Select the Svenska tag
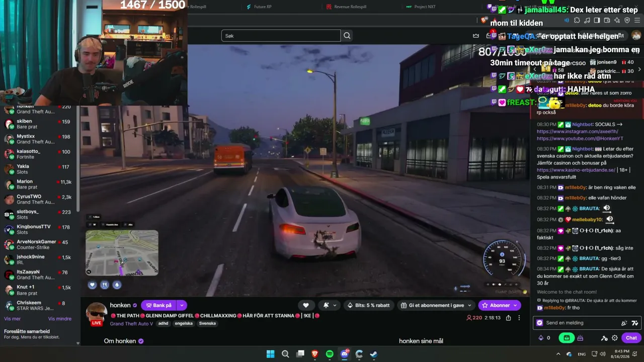Viewport: 644px width, 362px height. coord(207,323)
